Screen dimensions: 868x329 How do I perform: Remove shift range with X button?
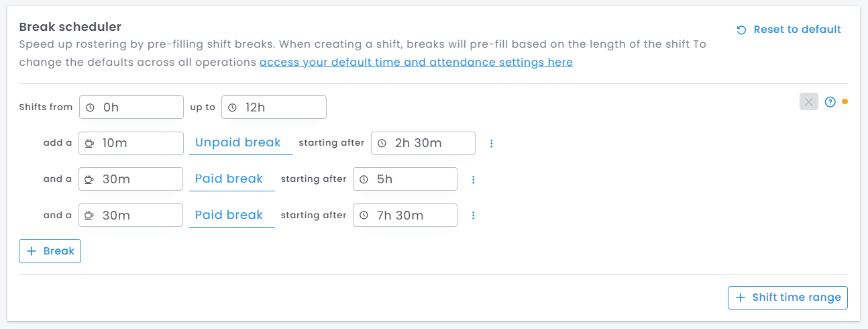coord(809,102)
